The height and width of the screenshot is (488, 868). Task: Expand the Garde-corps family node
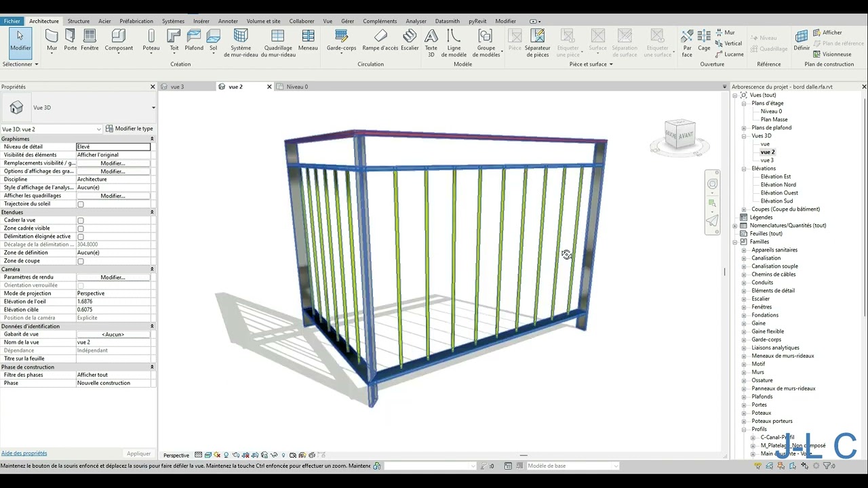click(744, 340)
